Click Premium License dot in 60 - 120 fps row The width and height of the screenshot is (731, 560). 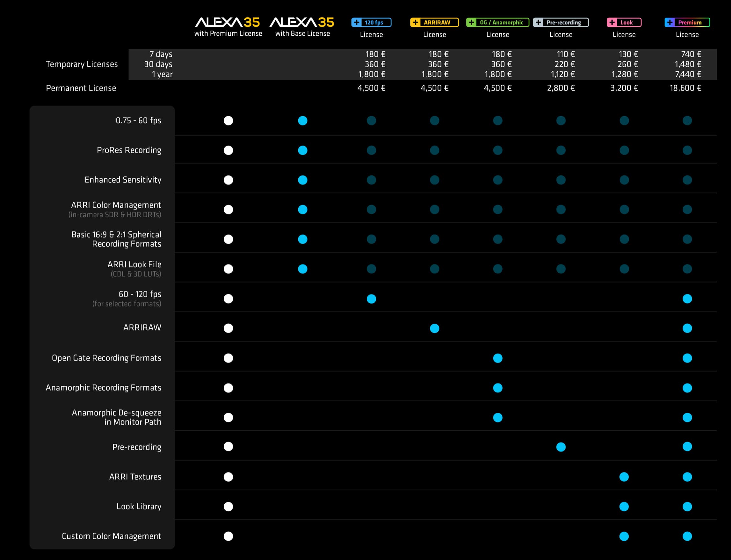point(687,299)
